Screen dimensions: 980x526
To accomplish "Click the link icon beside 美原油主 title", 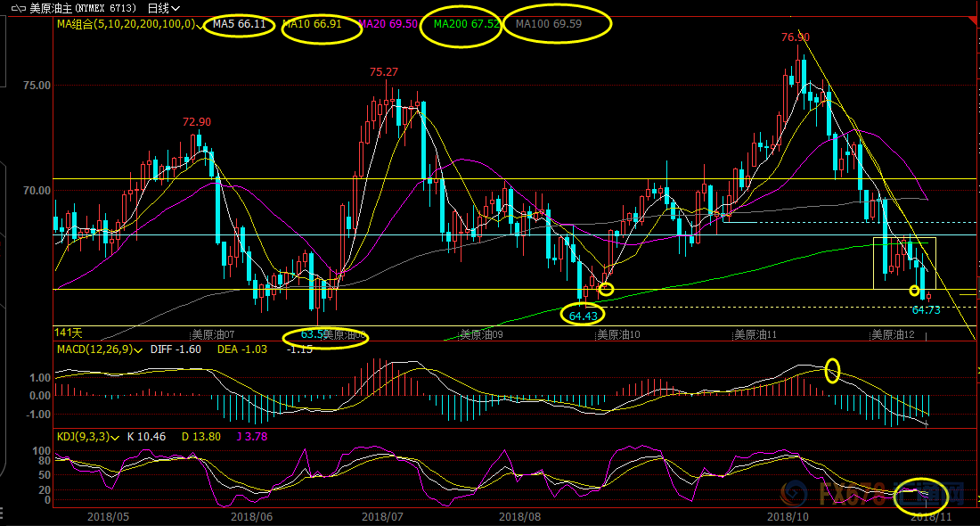I will click(16, 8).
